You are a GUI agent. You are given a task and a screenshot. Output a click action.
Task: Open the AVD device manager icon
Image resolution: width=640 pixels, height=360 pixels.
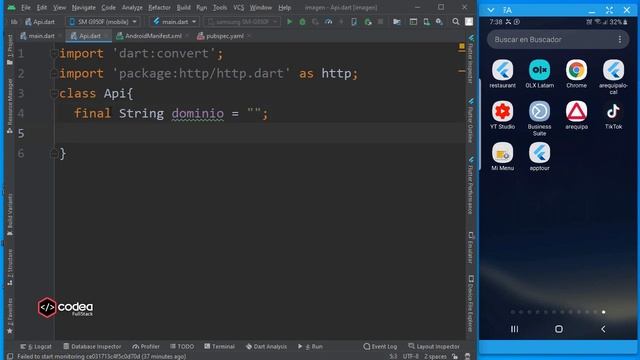click(427, 22)
